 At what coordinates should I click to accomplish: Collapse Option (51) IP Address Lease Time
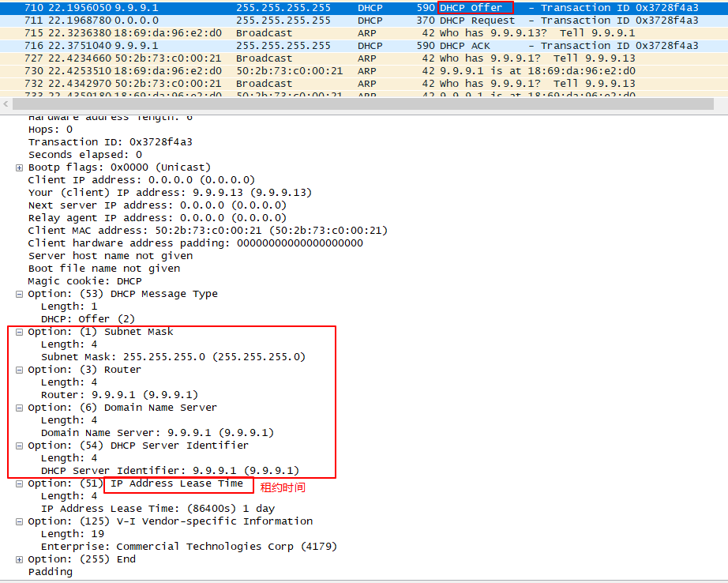pyautogui.click(x=19, y=484)
